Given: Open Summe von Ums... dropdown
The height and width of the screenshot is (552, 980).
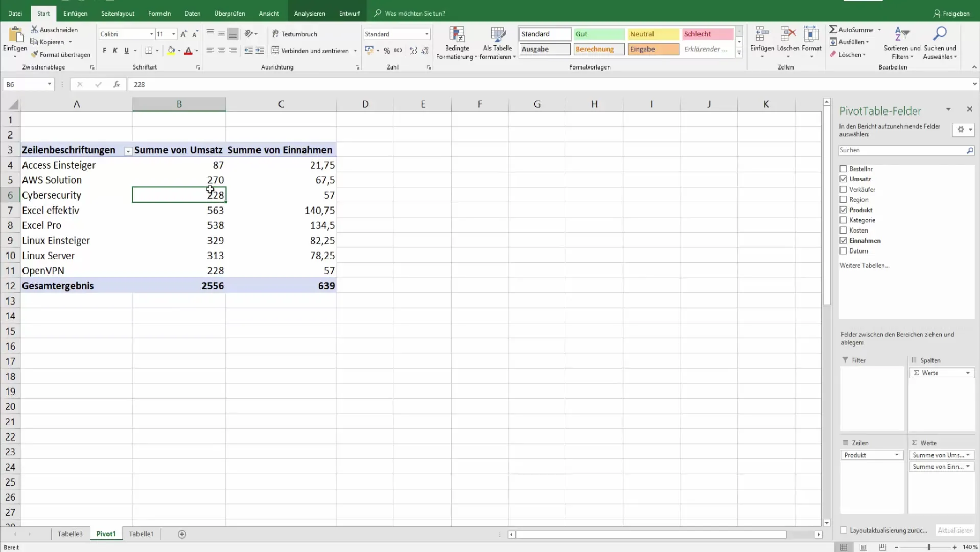Looking at the screenshot, I should [968, 455].
